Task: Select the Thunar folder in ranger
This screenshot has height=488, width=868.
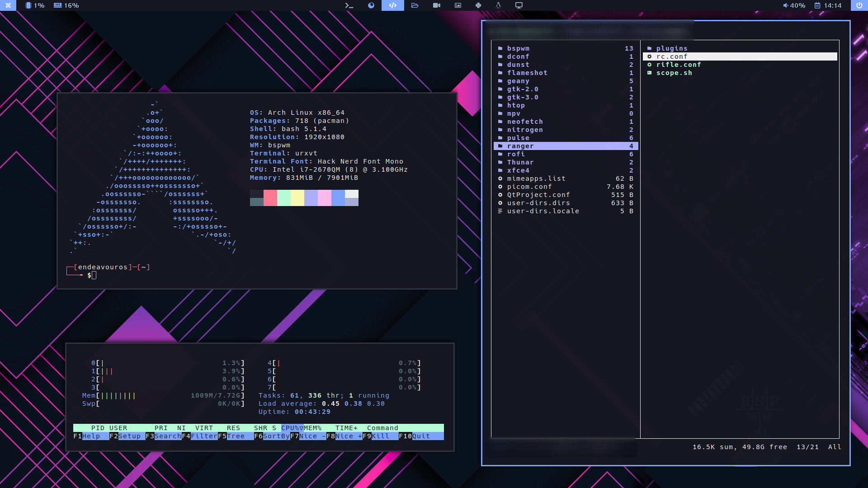Action: point(566,162)
